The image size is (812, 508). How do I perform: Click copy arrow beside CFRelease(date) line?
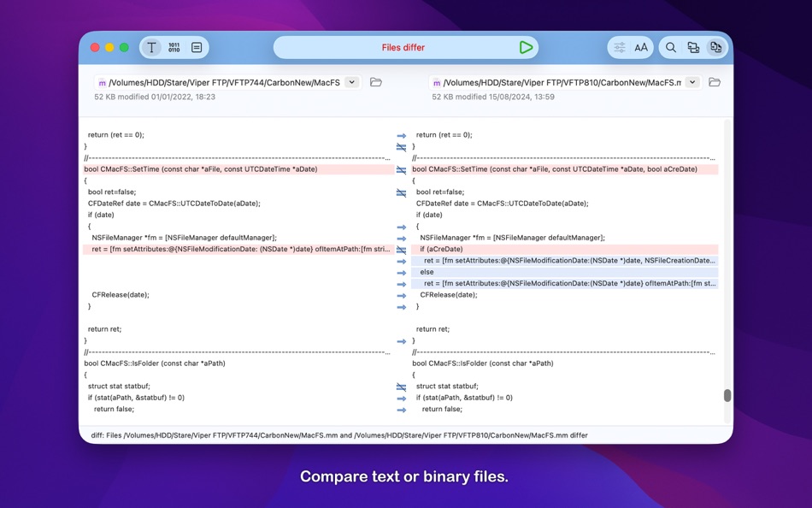402,295
